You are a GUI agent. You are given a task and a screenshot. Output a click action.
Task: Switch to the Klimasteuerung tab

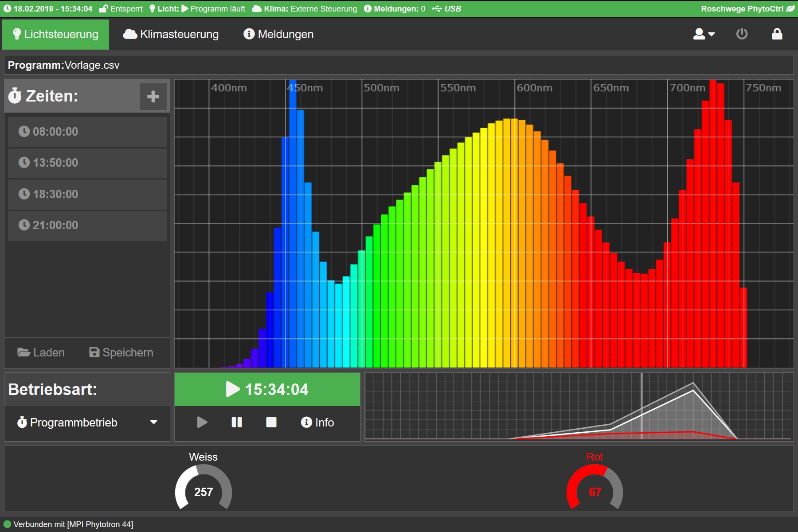tap(171, 34)
